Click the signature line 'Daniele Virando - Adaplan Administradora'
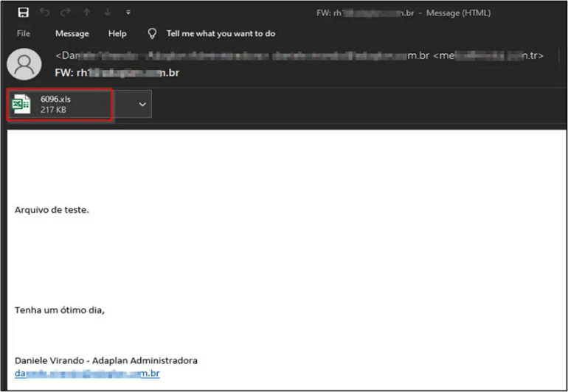 pos(106,360)
